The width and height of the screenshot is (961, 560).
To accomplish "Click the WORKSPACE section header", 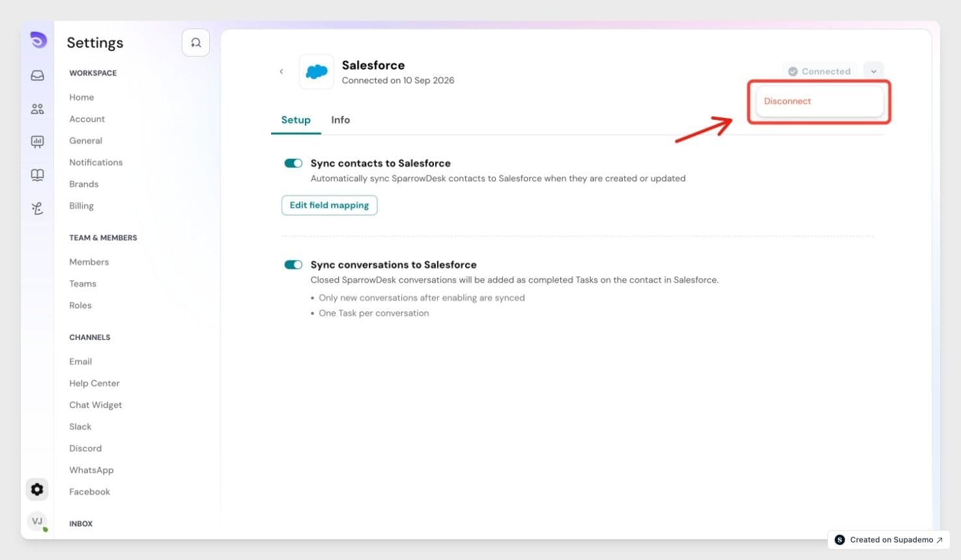I will point(93,74).
